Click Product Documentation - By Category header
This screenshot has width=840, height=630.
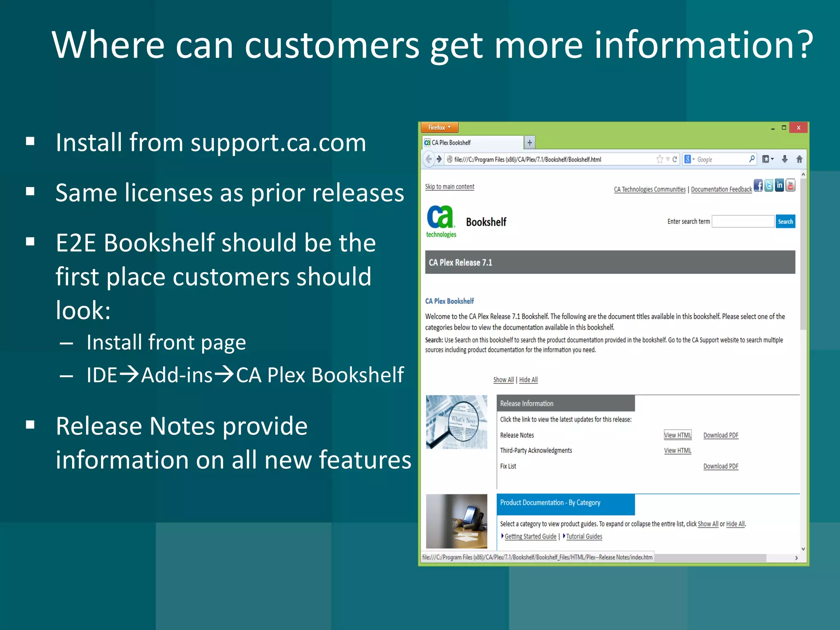point(566,504)
